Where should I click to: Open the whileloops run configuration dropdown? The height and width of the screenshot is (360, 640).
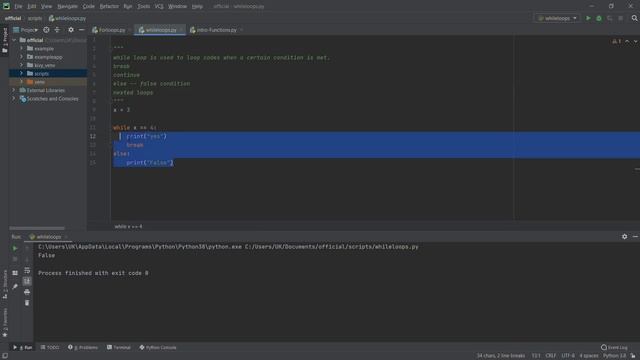tap(558, 18)
